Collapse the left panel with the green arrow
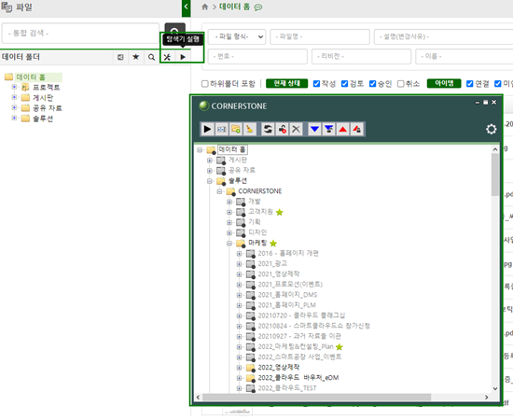 187,7
